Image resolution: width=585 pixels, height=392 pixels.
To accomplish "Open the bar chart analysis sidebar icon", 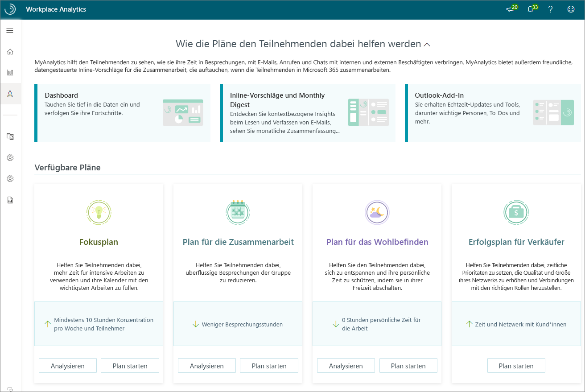I will click(x=10, y=72).
